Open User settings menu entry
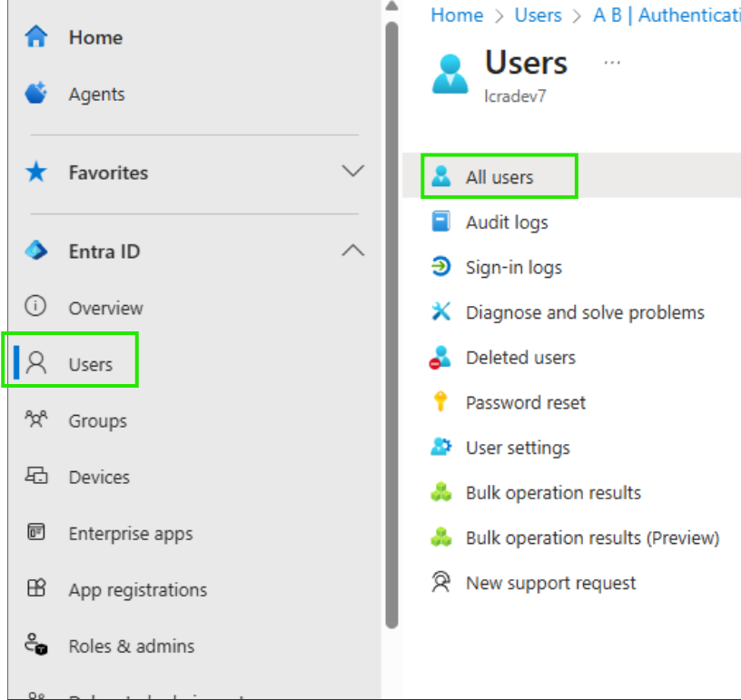This screenshot has width=741, height=700. (x=518, y=448)
